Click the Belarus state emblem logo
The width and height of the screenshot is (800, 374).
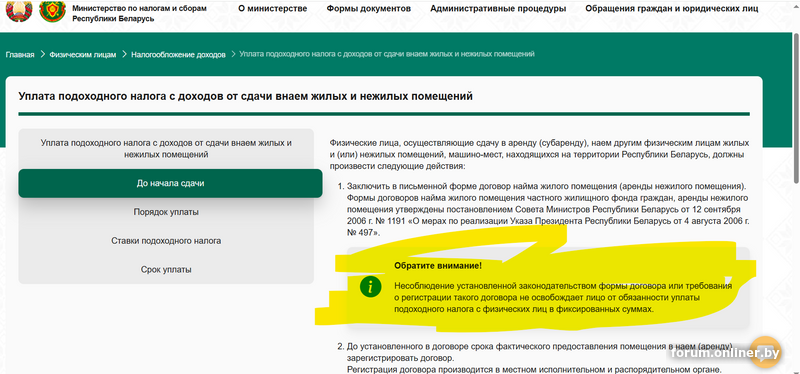[x=19, y=10]
